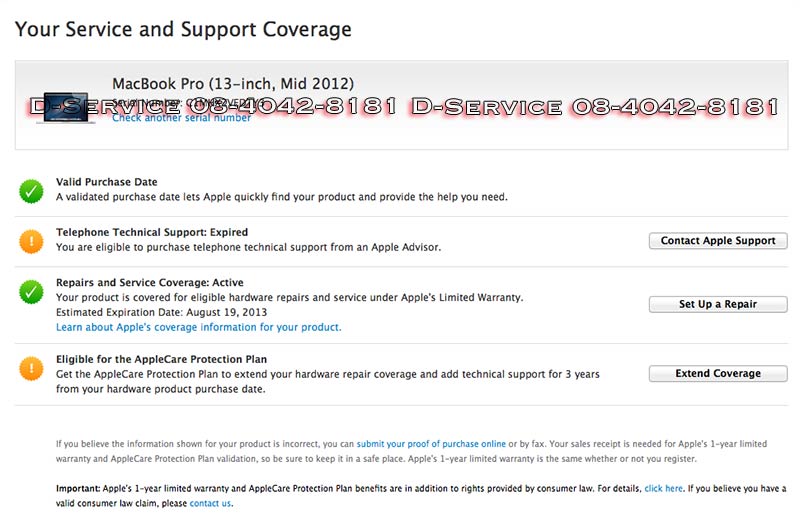Viewport: 800px width, 527px height.
Task: Click the Your Service and Support Coverage heading
Action: pyautogui.click(x=183, y=29)
